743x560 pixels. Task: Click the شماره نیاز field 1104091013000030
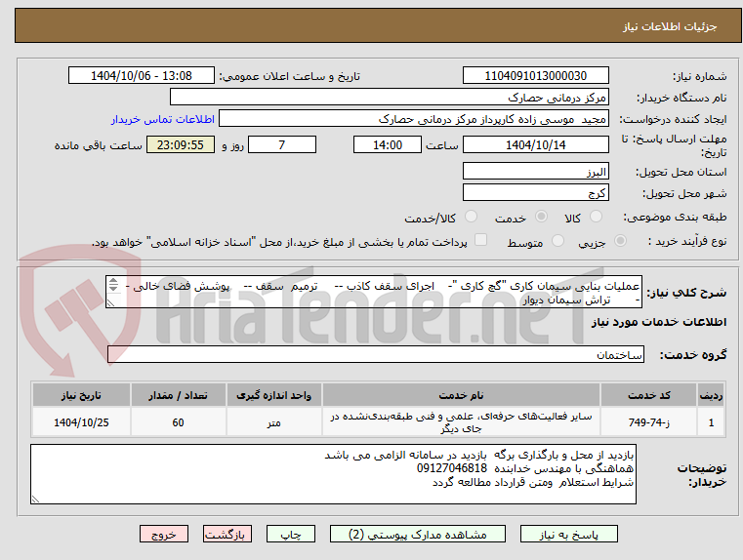pyautogui.click(x=535, y=75)
